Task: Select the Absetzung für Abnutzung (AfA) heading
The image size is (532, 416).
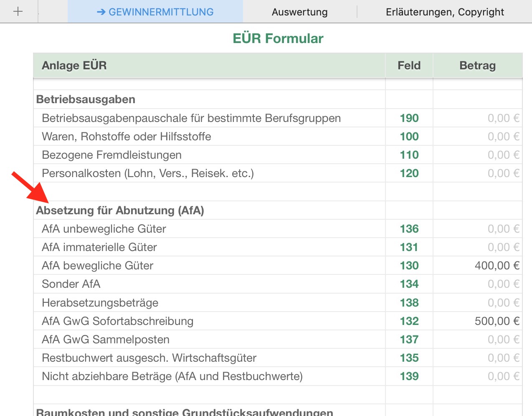Action: click(x=120, y=211)
